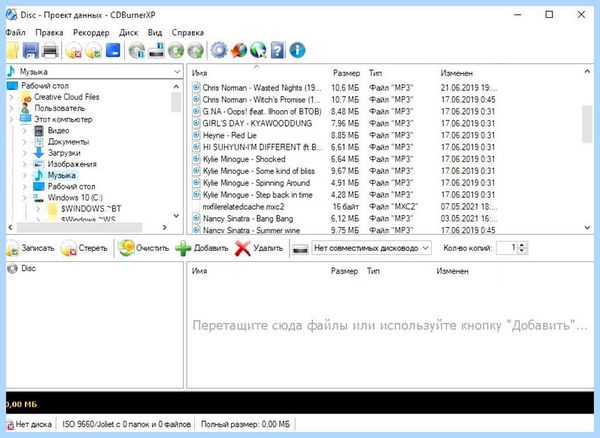Click the Удалить button
The height and width of the screenshot is (438, 600).
point(259,248)
